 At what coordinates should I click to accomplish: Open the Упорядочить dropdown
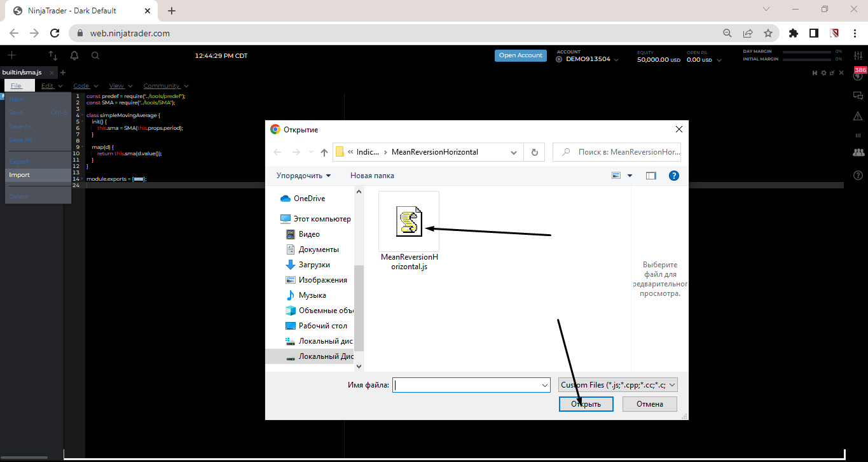303,176
